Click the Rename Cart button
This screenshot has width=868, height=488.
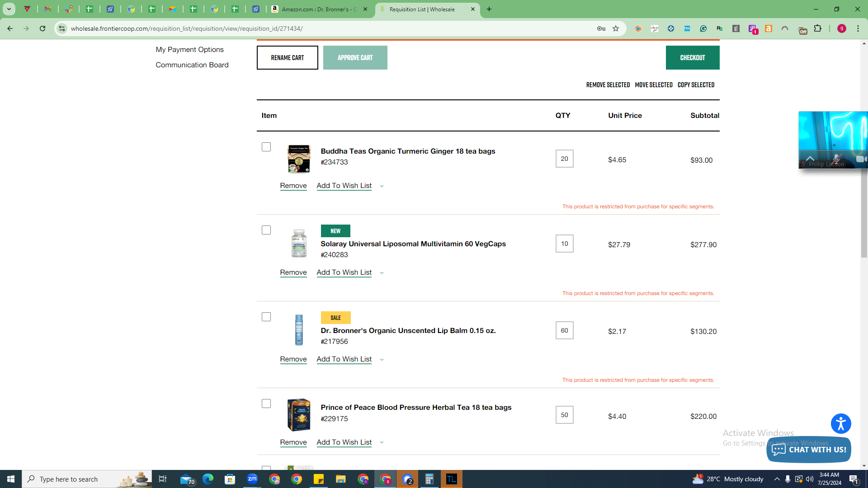(x=288, y=58)
